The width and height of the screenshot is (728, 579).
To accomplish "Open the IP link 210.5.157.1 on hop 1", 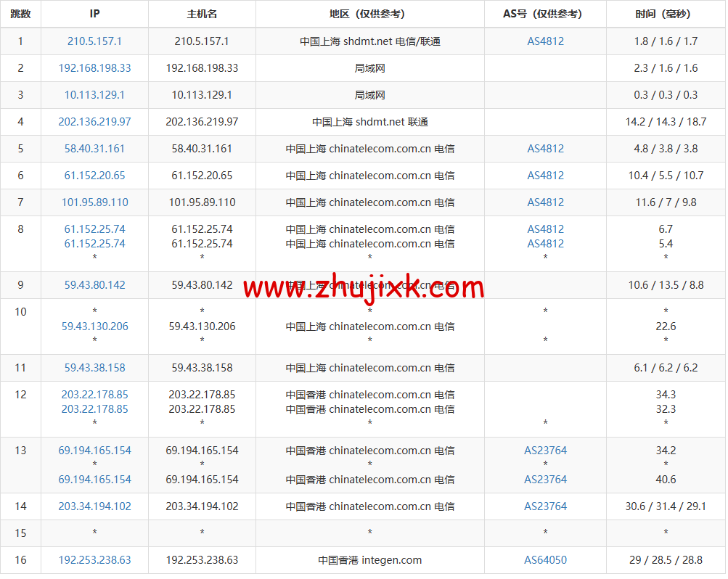I will [x=94, y=41].
